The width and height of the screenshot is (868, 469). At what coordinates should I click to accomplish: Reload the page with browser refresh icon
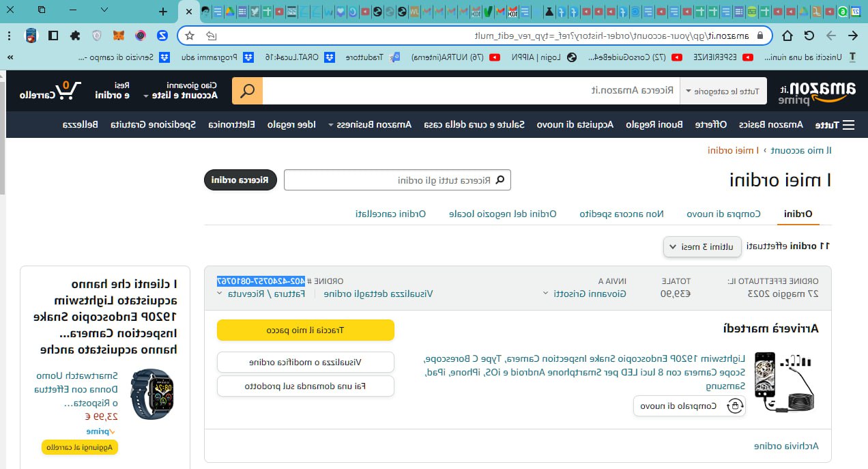point(809,35)
